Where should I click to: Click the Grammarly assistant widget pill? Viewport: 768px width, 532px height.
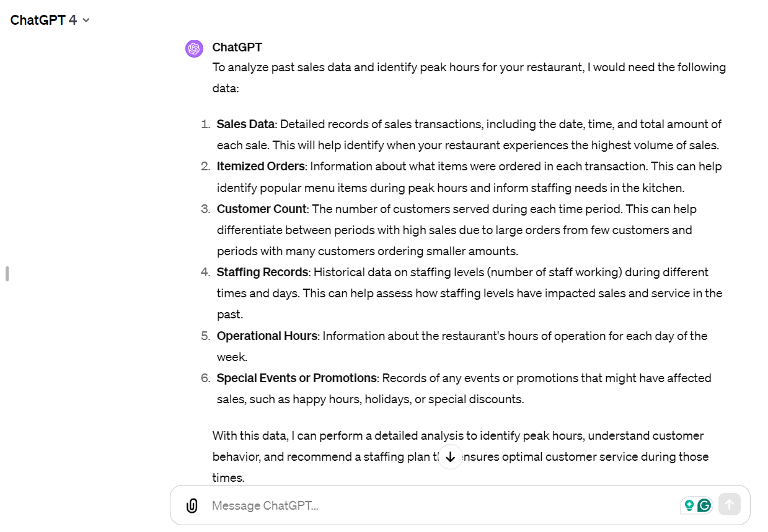(x=697, y=505)
